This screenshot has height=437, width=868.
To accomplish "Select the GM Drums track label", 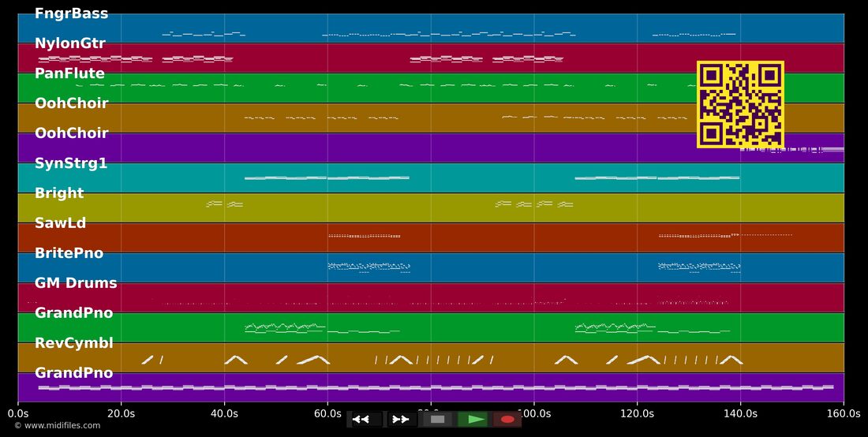I will (76, 283).
